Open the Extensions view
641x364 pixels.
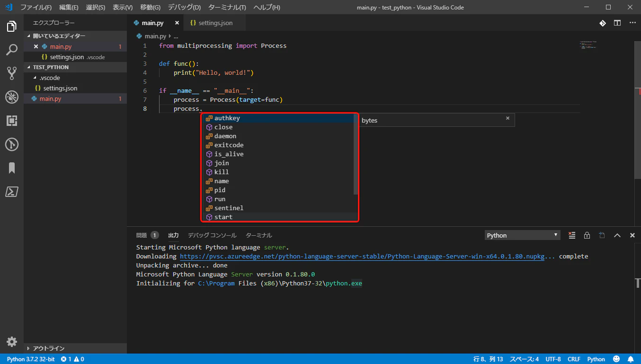12,121
